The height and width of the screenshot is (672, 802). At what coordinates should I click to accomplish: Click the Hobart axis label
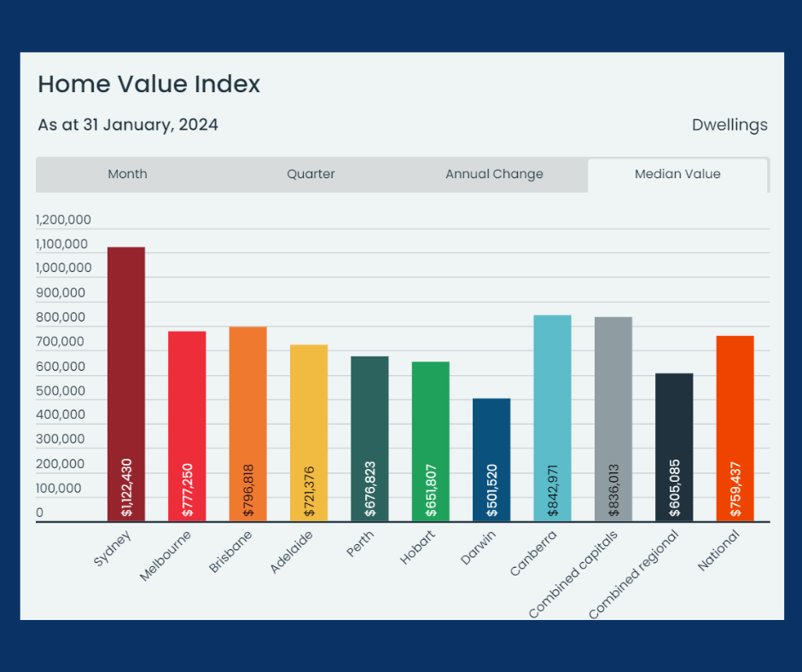[417, 547]
